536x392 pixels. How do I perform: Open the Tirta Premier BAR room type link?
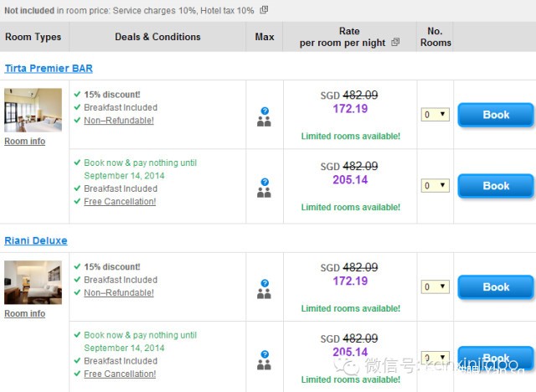(x=48, y=68)
